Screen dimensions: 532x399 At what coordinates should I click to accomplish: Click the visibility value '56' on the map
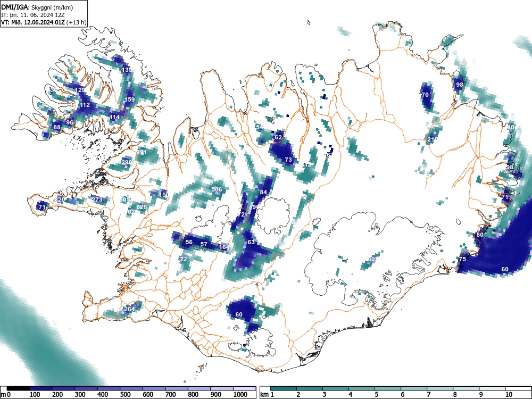pyautogui.click(x=189, y=242)
